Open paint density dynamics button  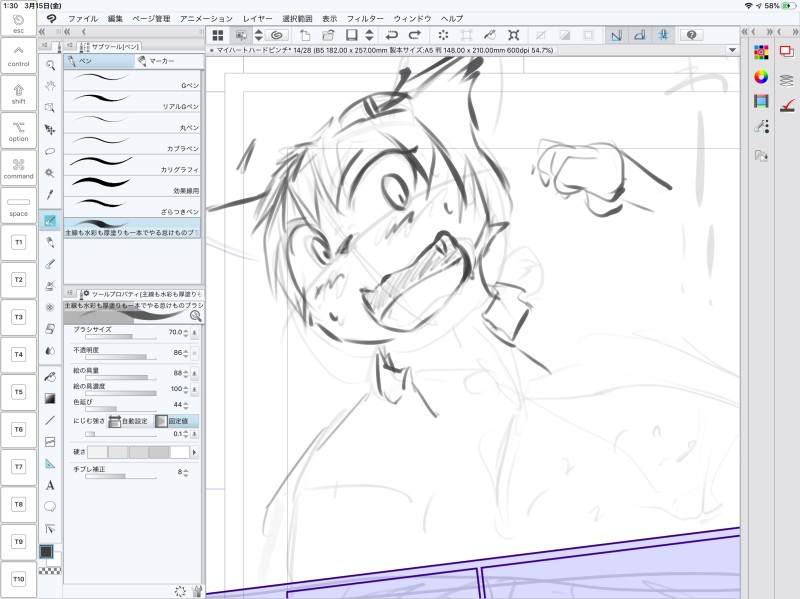[x=194, y=389]
